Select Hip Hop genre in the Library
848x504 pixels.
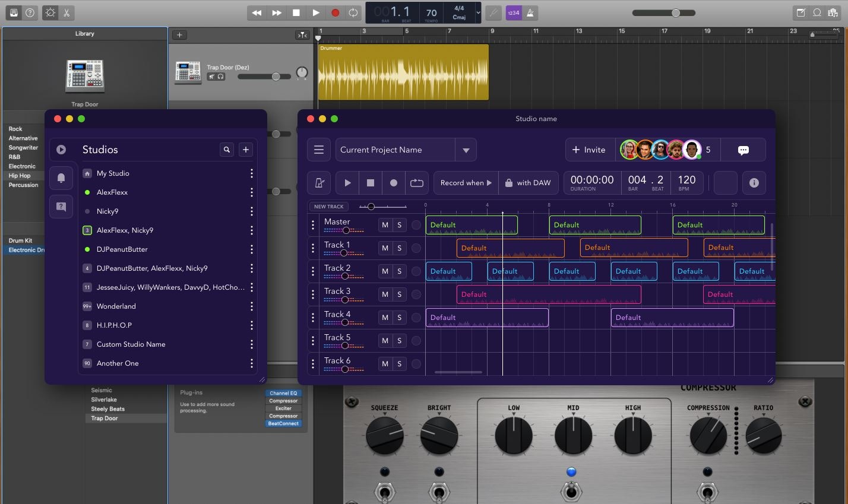20,176
